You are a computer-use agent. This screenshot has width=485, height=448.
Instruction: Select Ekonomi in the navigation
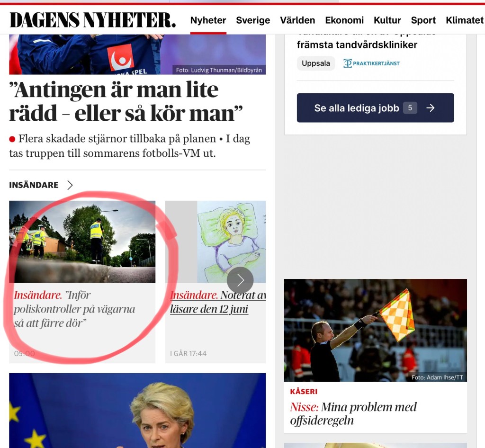pyautogui.click(x=344, y=20)
